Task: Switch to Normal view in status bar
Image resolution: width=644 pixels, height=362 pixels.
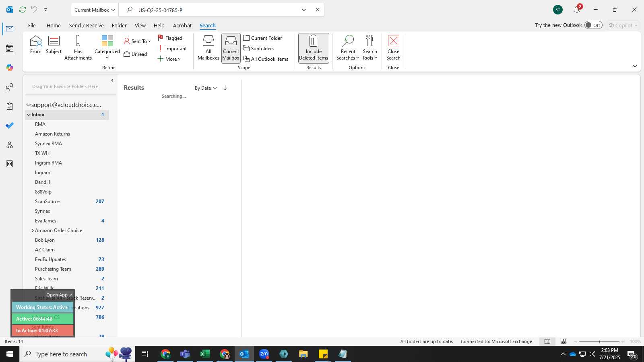Action: coord(547,341)
